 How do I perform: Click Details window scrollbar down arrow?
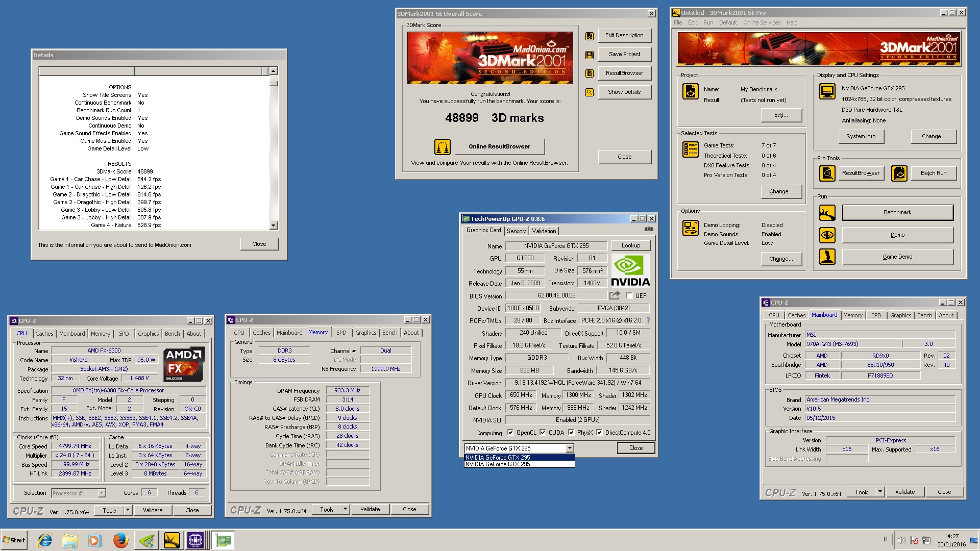(274, 225)
